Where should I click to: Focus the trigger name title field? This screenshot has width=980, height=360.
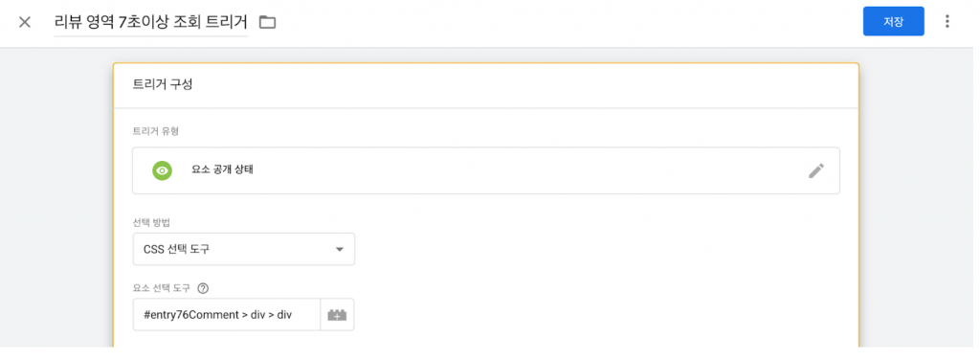tap(150, 23)
